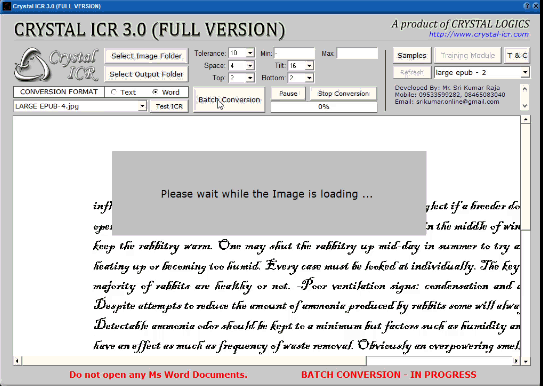The height and width of the screenshot is (386, 543).
Task: Open the Tilt dropdown
Action: click(x=309, y=65)
